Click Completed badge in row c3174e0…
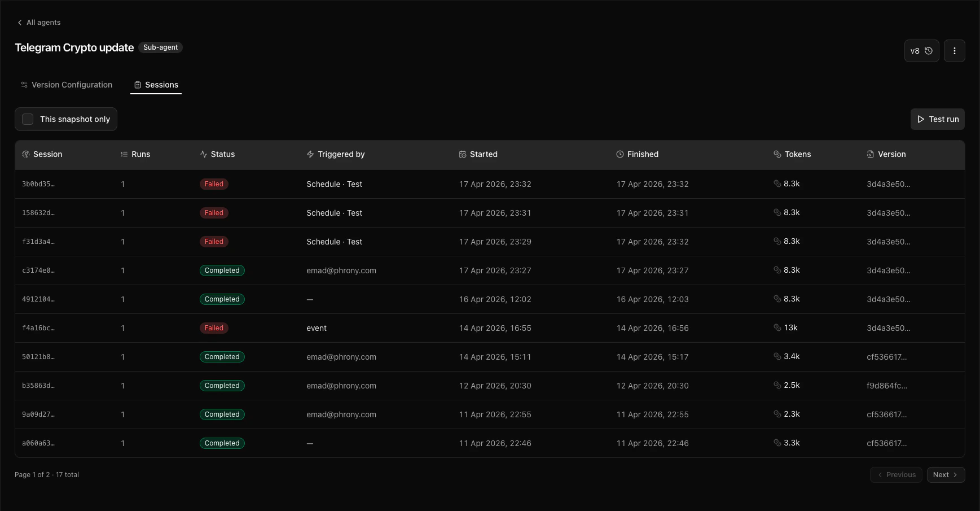This screenshot has height=511, width=980. click(x=222, y=270)
